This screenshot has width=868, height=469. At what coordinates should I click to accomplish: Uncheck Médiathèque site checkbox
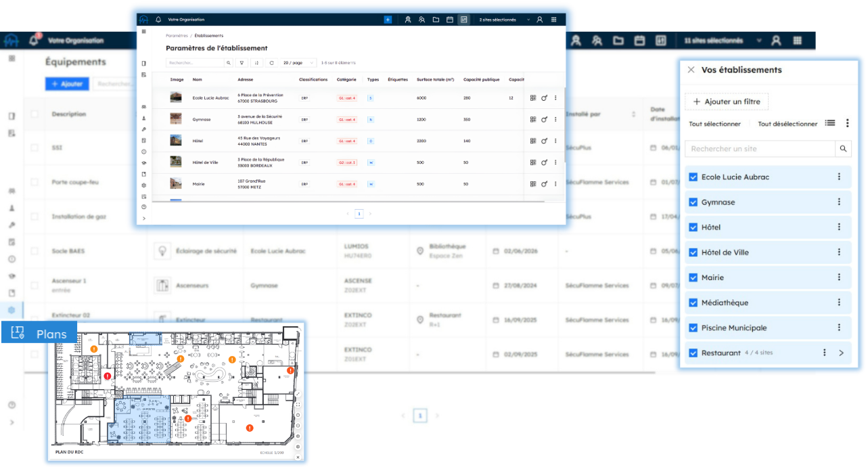(x=693, y=303)
